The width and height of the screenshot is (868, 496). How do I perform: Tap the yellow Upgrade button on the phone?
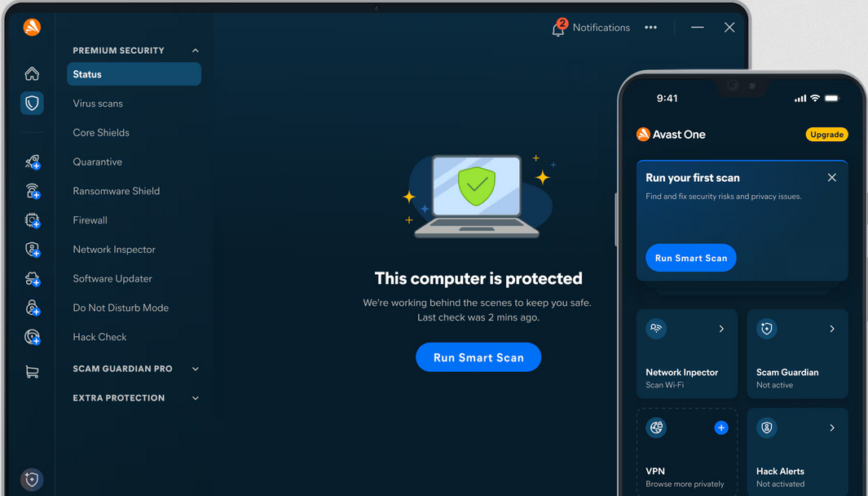point(826,134)
